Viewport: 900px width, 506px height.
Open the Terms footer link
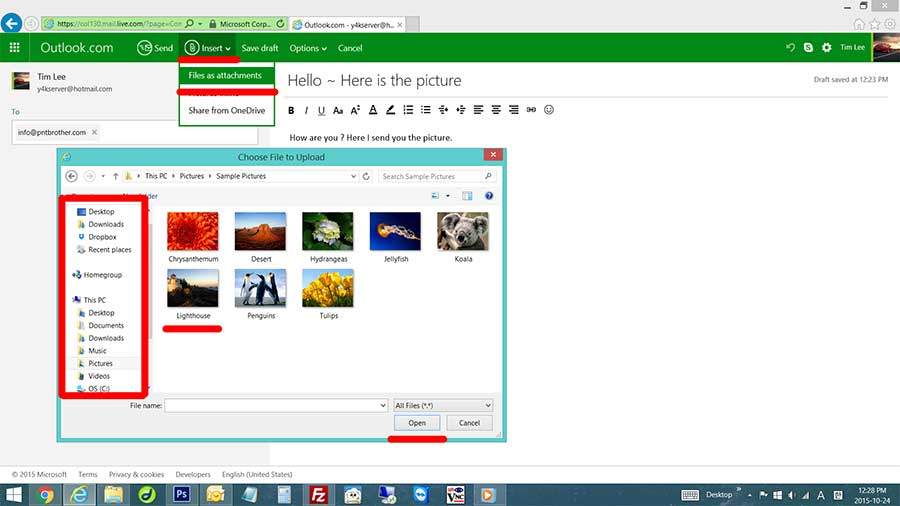[88, 474]
